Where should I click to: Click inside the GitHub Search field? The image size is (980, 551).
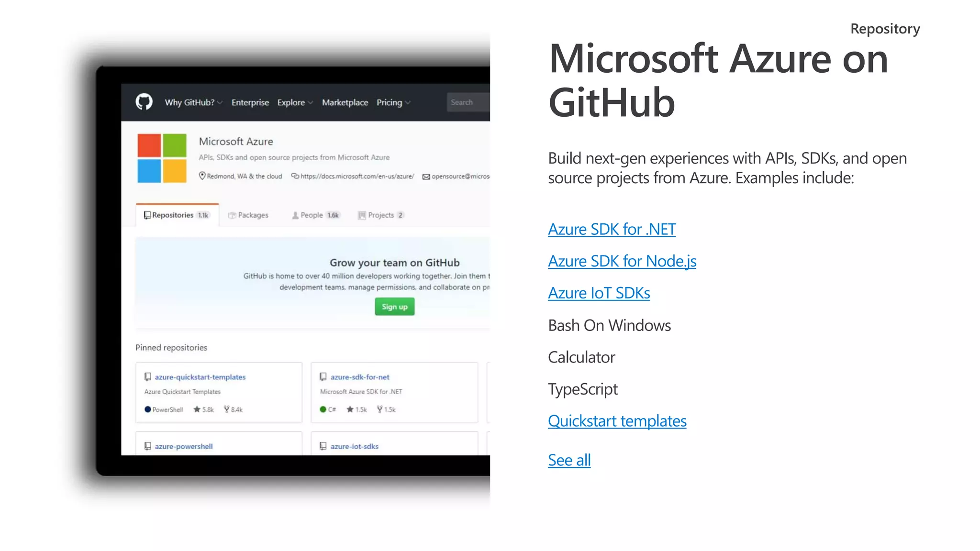click(x=468, y=102)
